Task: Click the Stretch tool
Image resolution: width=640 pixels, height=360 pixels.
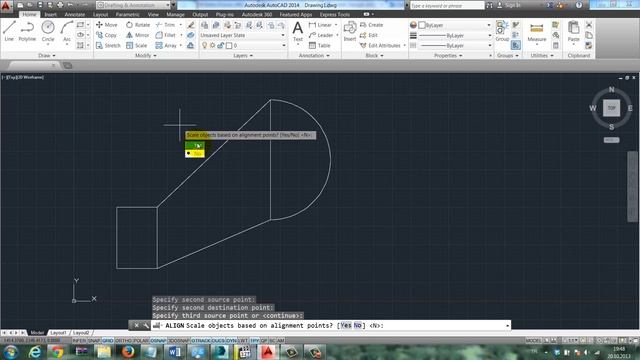Action: pos(108,45)
